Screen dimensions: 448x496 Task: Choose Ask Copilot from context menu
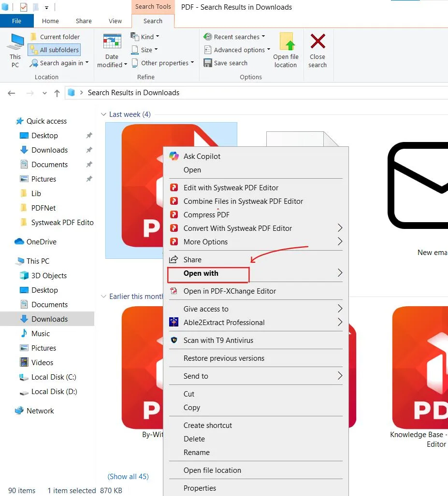point(202,156)
